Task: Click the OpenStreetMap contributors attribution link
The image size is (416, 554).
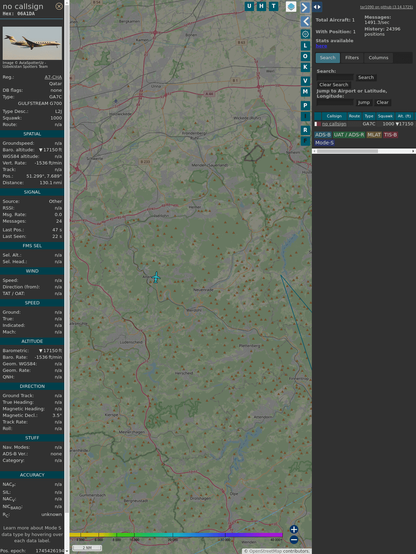Action: (x=276, y=551)
